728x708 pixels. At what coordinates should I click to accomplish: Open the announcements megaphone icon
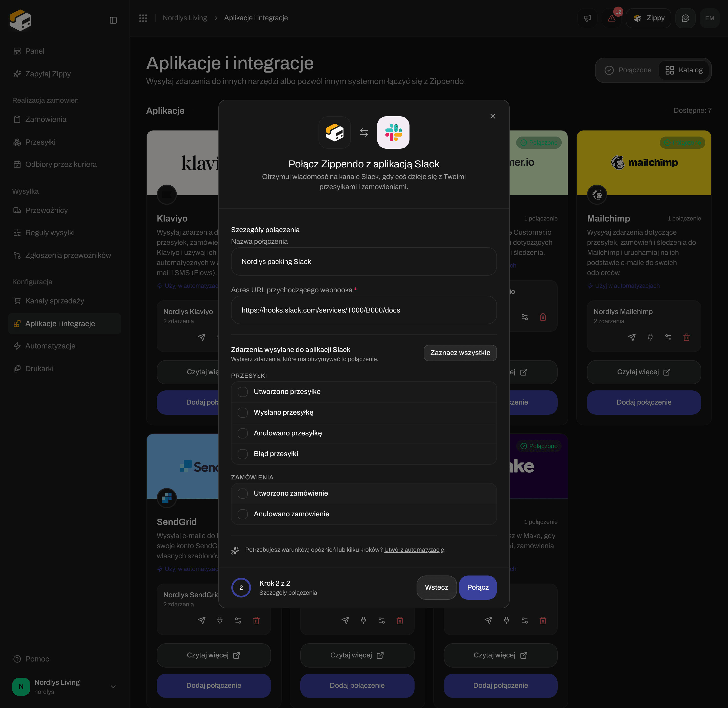(x=587, y=18)
